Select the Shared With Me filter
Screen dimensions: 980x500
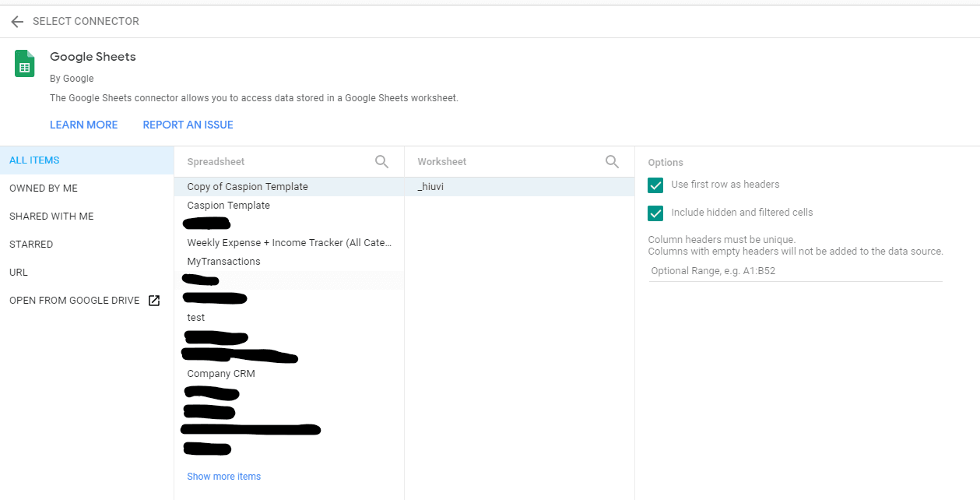coord(86,217)
